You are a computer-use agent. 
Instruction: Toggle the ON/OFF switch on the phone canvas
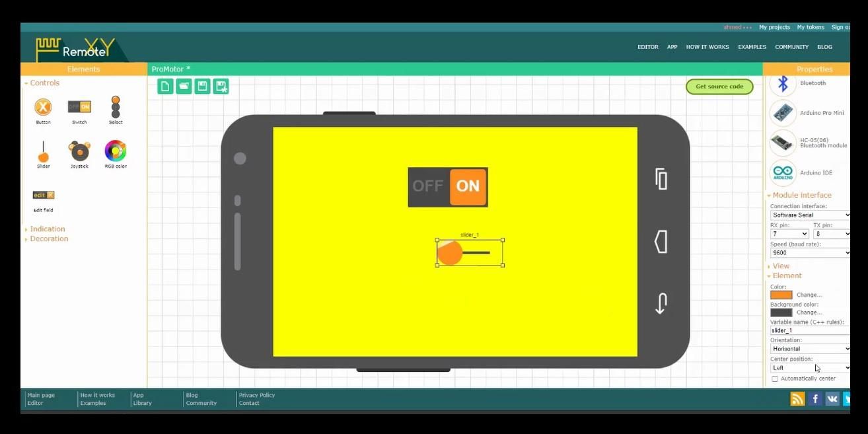coord(448,186)
